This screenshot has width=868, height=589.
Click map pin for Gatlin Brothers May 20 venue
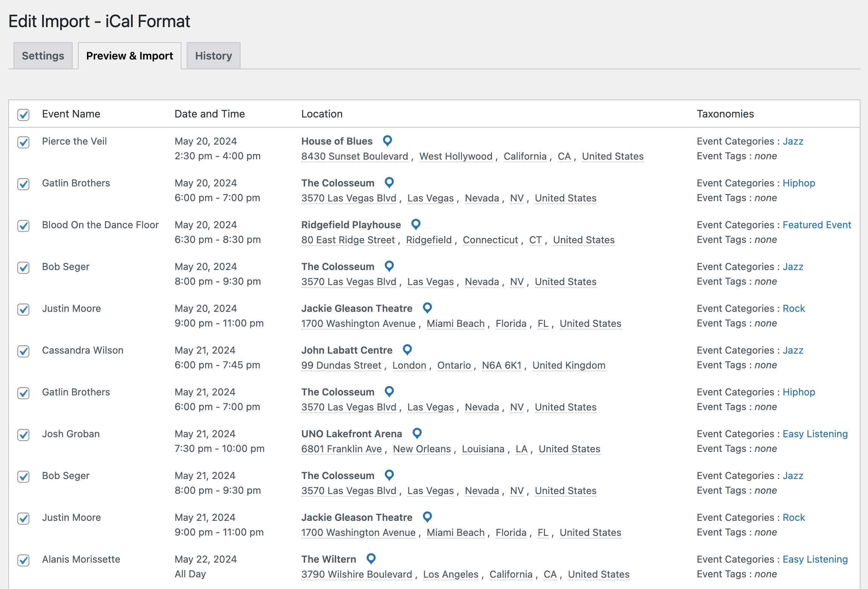tap(389, 182)
